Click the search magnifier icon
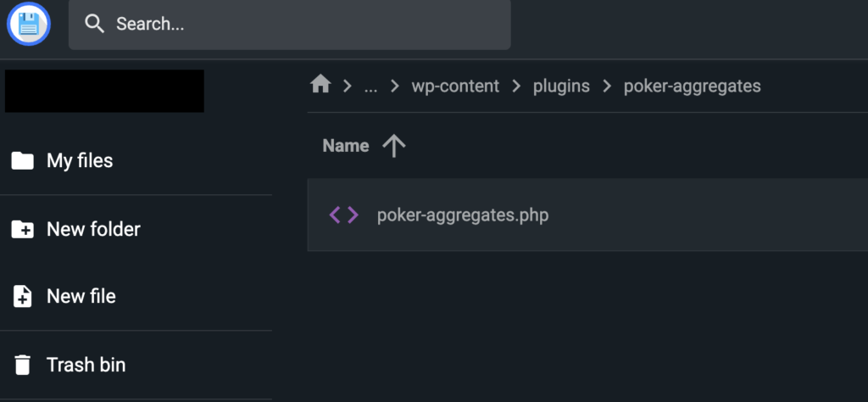The image size is (868, 402). pos(95,24)
